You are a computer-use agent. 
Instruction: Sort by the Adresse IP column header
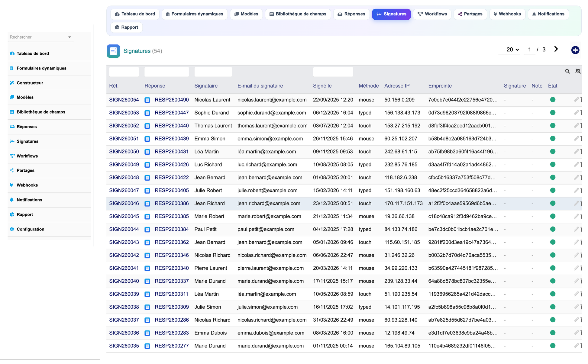click(397, 86)
